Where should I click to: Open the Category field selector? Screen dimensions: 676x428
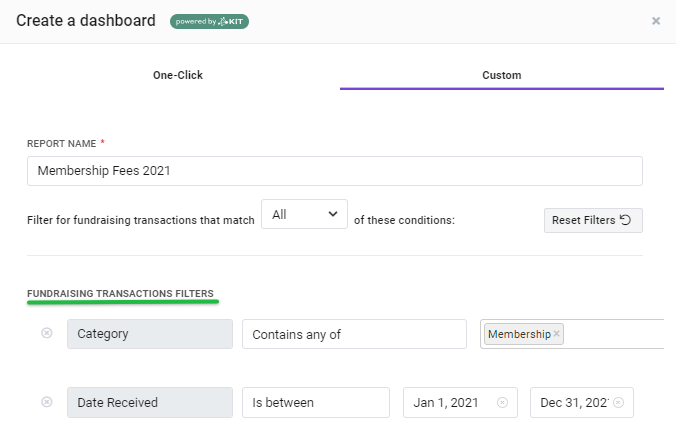(150, 334)
